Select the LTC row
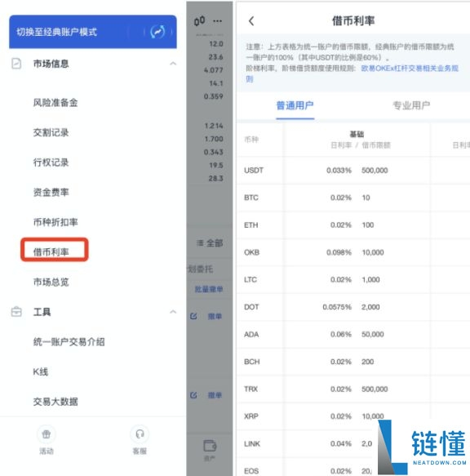 coord(353,279)
